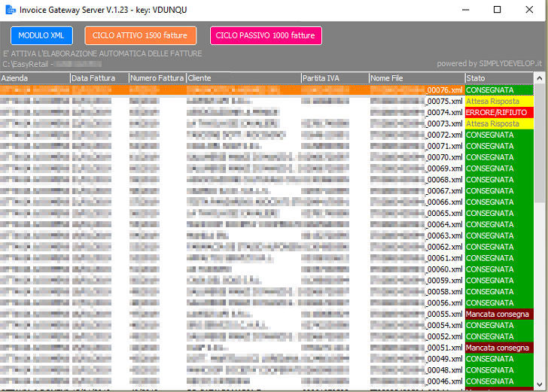Click the Data Fattura column header

(99, 78)
